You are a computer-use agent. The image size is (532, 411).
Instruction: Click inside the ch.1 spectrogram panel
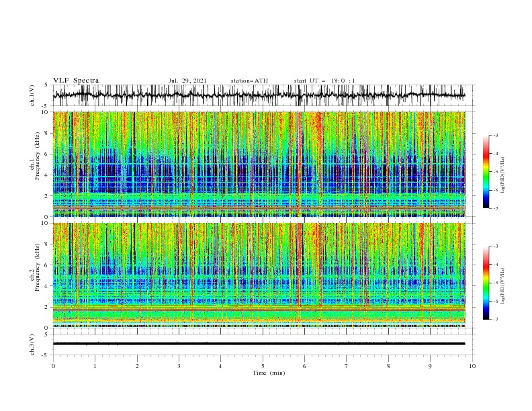pos(259,164)
